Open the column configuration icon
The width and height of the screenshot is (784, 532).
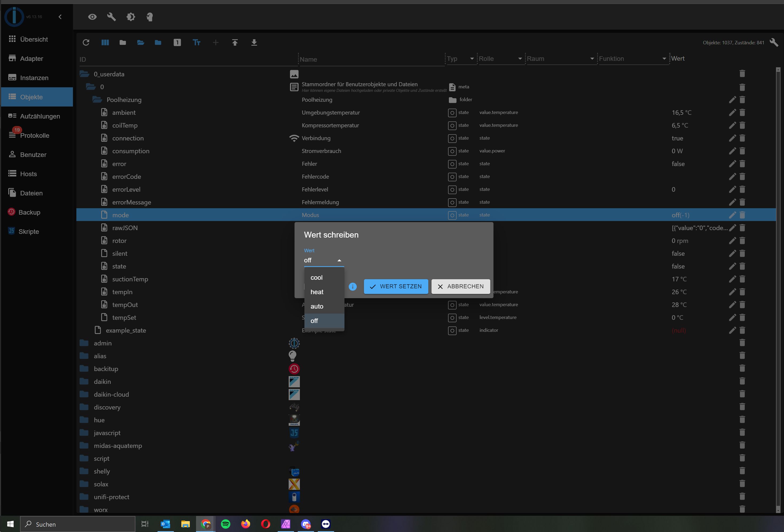(105, 42)
